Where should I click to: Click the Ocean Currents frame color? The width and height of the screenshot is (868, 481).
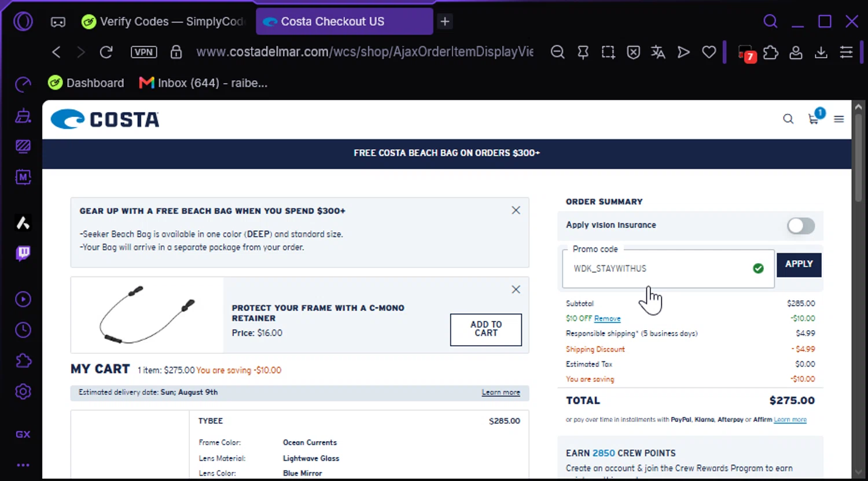coord(310,443)
